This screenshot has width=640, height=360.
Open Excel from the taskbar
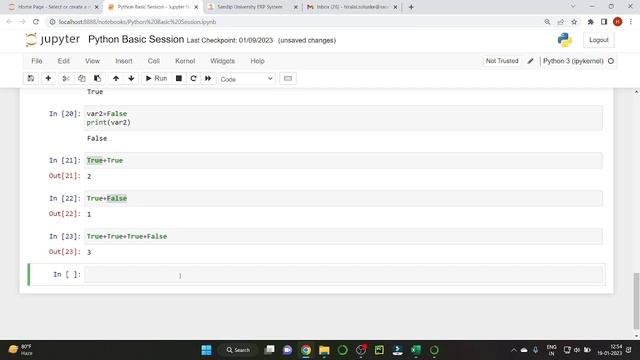[x=416, y=350]
